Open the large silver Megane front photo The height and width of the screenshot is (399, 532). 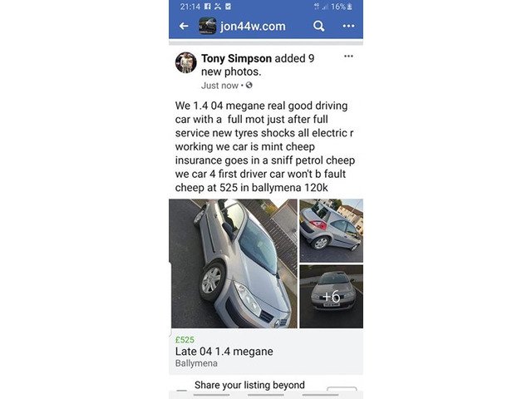(233, 264)
